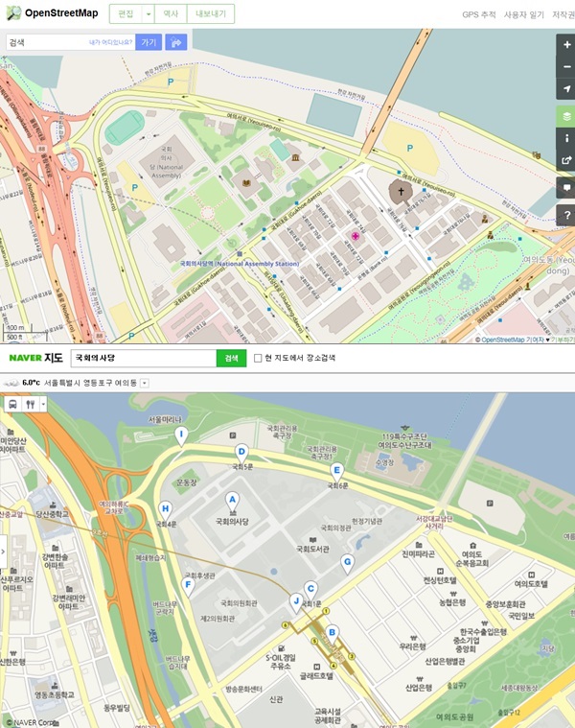Click the 편집 (edit) button
Image resolution: width=575 pixels, height=728 pixels.
[x=126, y=14]
